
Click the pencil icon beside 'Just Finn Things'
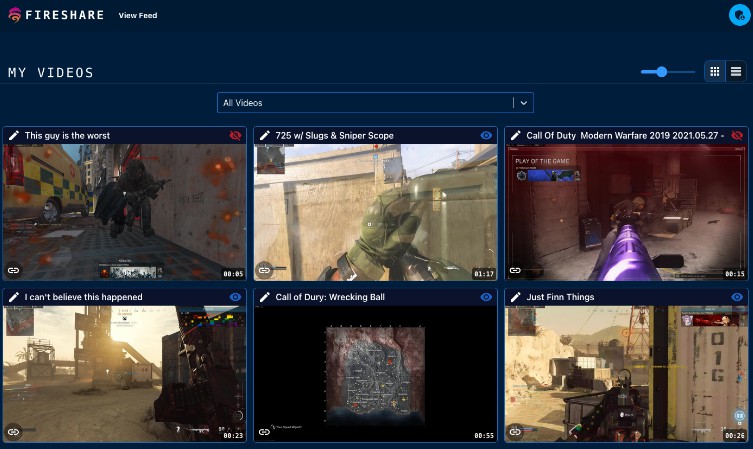[x=516, y=297]
